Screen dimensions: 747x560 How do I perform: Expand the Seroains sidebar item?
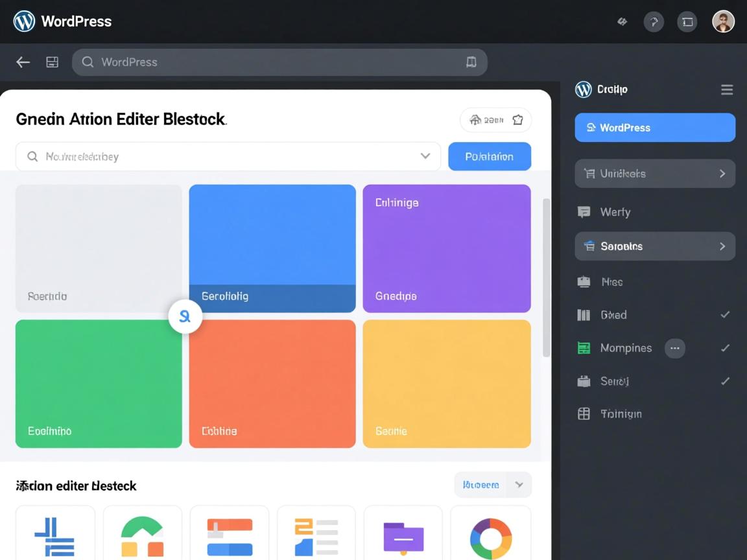[x=655, y=246]
